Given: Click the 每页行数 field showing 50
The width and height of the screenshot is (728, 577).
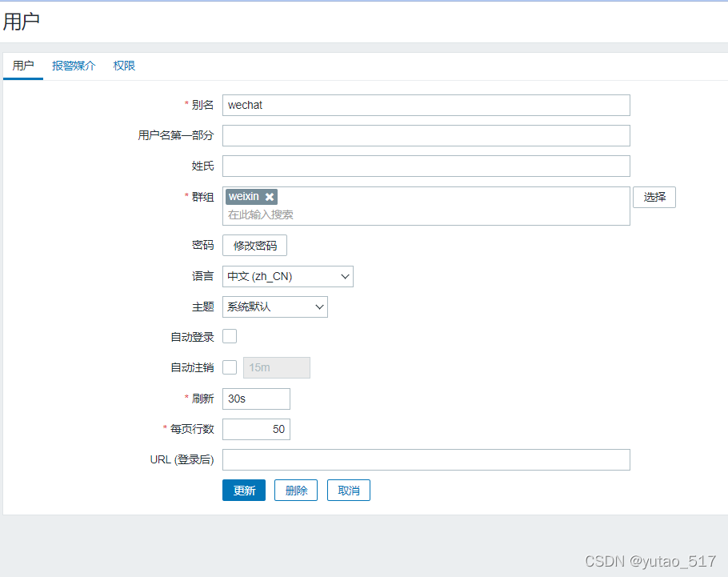Looking at the screenshot, I should [256, 429].
